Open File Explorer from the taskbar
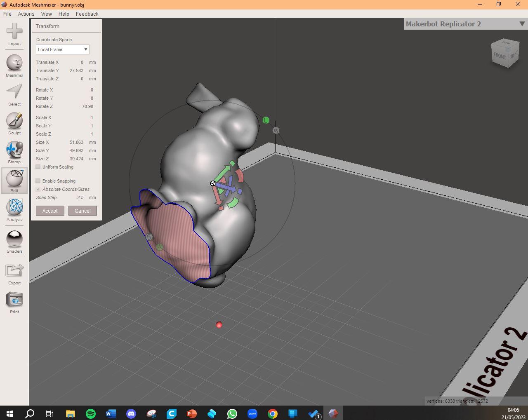This screenshot has height=420, width=528. pyautogui.click(x=71, y=413)
